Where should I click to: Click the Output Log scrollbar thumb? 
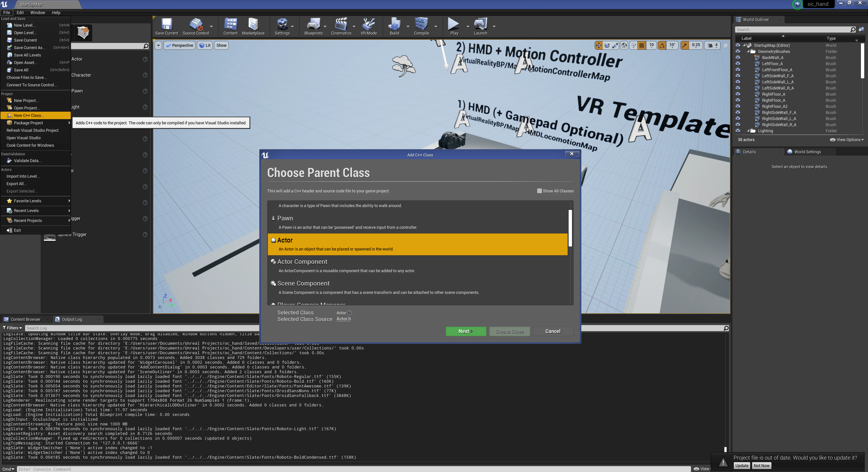coord(725,449)
